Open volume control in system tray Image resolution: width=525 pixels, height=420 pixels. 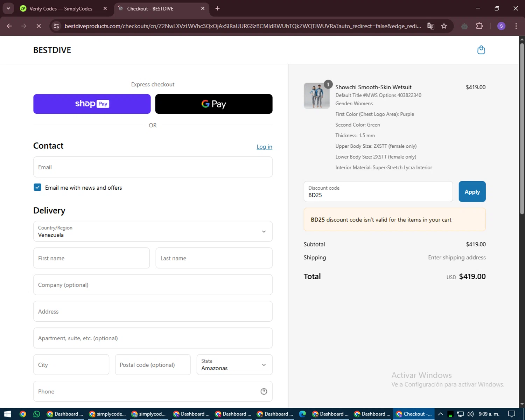tap(470, 414)
